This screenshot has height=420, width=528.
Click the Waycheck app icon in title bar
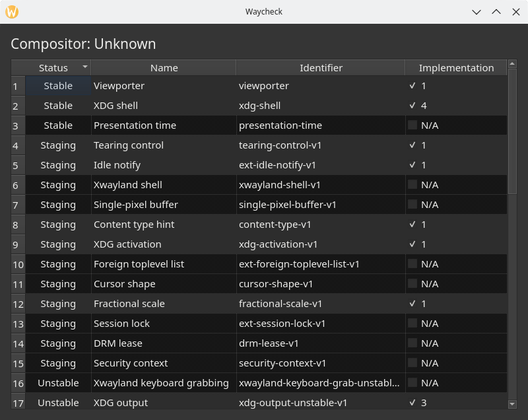pyautogui.click(x=12, y=12)
